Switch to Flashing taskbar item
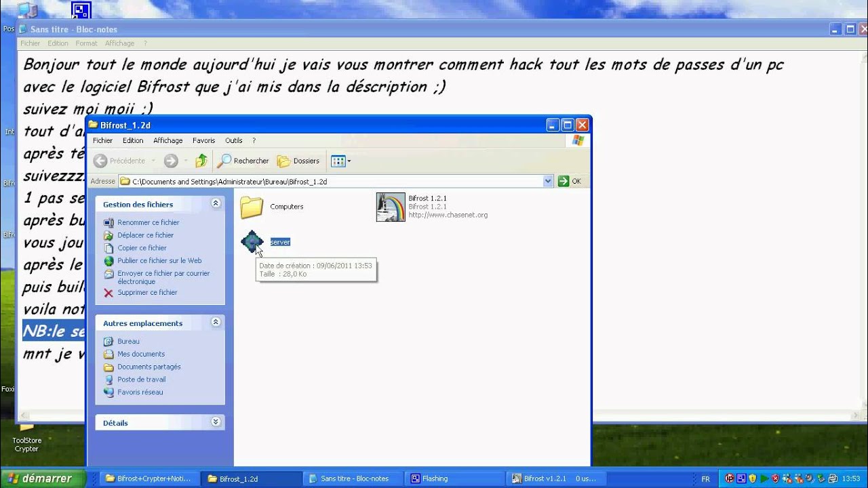 point(454,479)
